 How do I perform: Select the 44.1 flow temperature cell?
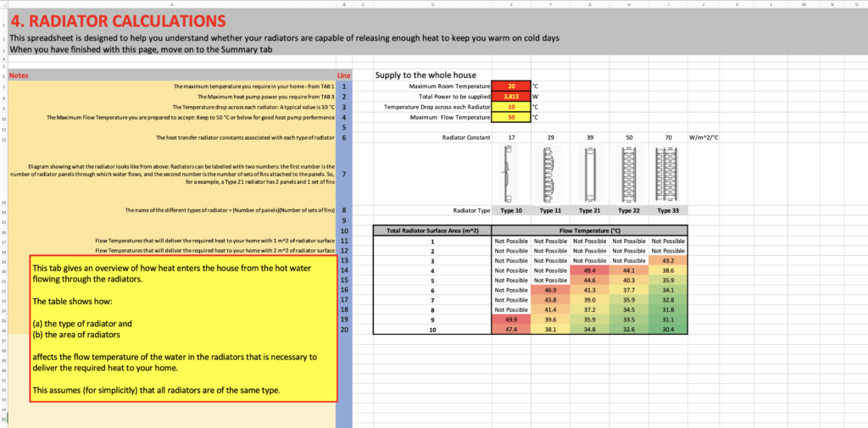(x=629, y=270)
